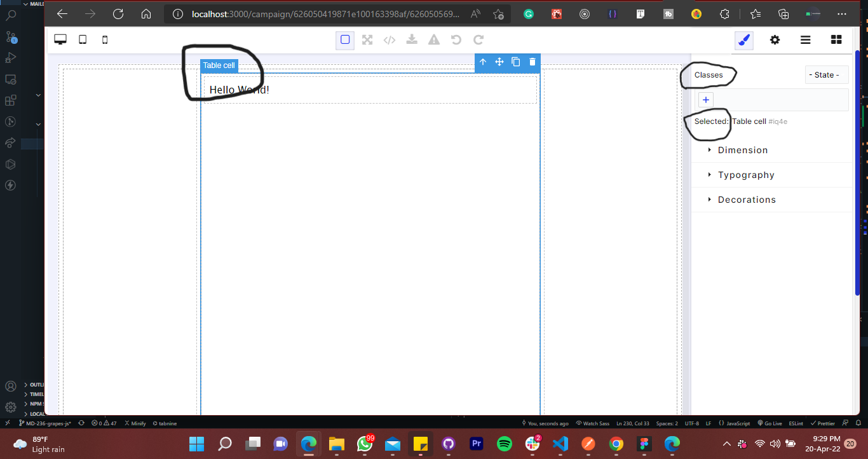Switch to desktop device preview
This screenshot has height=459, width=868.
click(60, 39)
